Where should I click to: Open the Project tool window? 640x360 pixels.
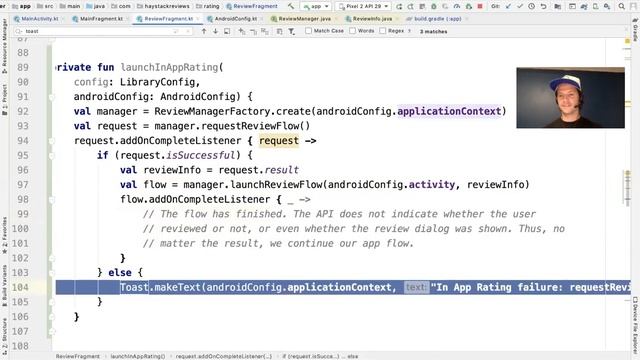pyautogui.click(x=4, y=100)
